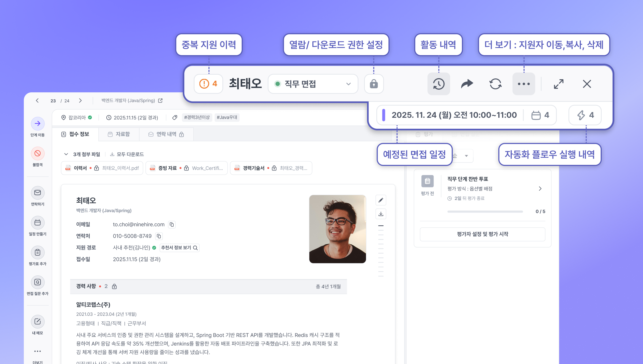Expand 직무 단계 찬반 투표 chevron
Viewport: 643px width, 364px height.
click(540, 189)
